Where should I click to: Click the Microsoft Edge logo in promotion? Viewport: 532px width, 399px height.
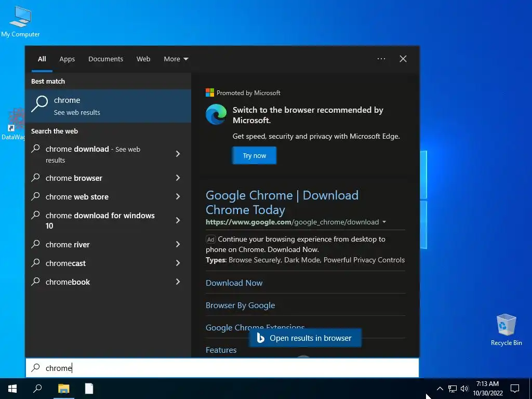point(216,114)
